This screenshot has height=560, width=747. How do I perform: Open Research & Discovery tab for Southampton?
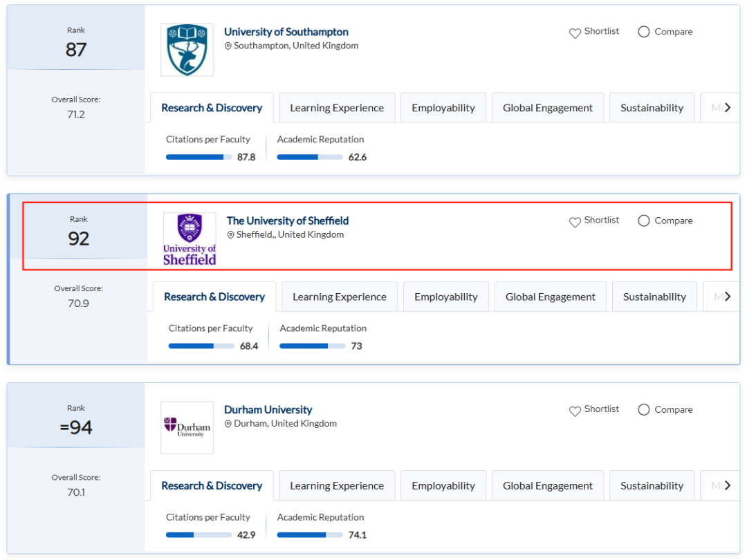[212, 108]
